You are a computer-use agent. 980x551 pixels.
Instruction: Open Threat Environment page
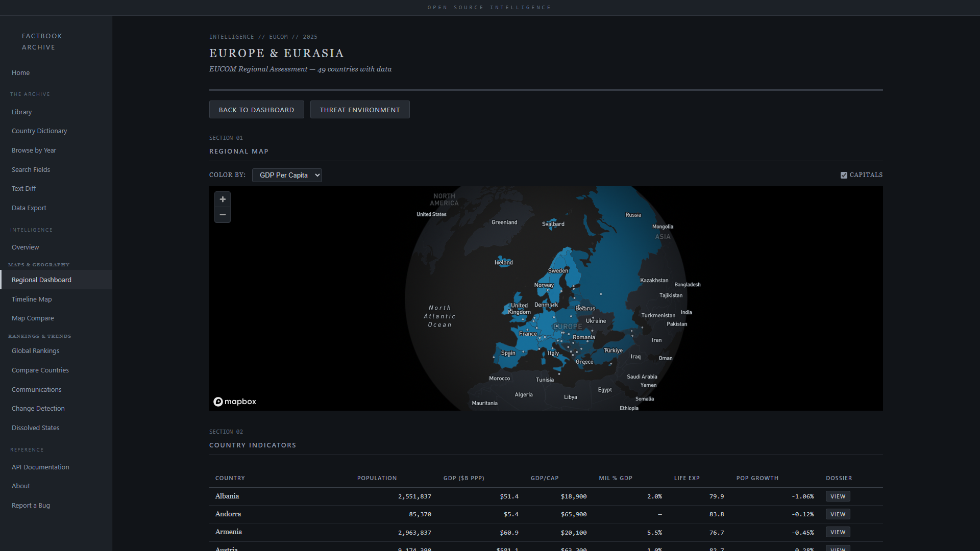point(360,110)
